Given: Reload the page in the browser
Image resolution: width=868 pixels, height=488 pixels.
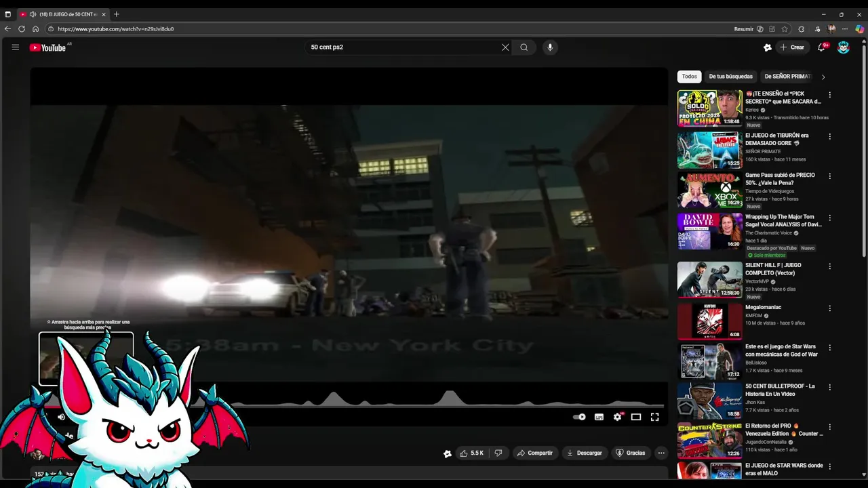Looking at the screenshot, I should pos(22,29).
